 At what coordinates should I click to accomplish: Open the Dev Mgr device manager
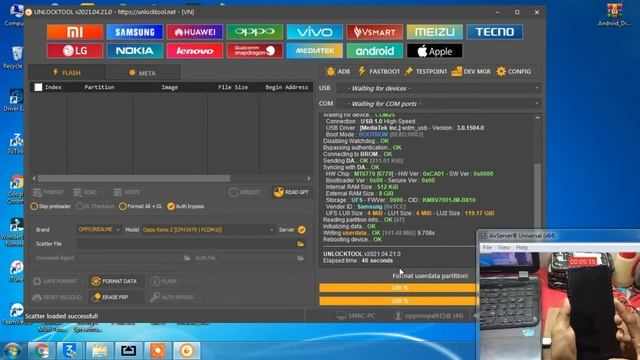pyautogui.click(x=471, y=71)
